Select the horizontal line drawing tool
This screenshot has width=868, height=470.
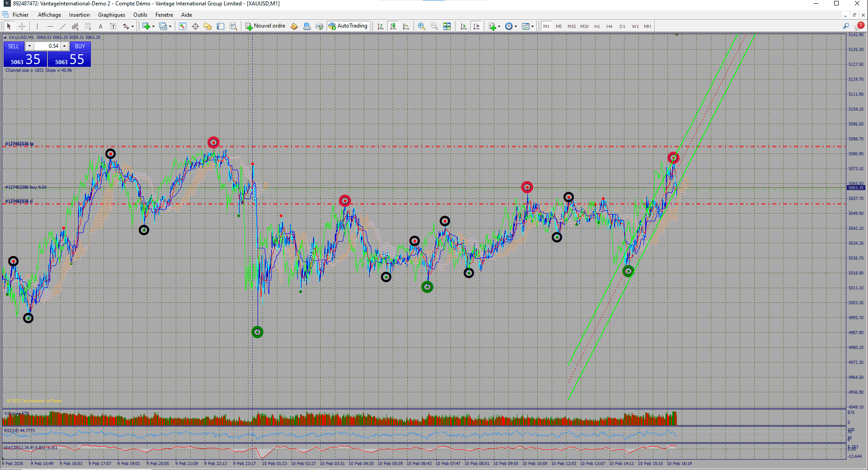tap(50, 26)
